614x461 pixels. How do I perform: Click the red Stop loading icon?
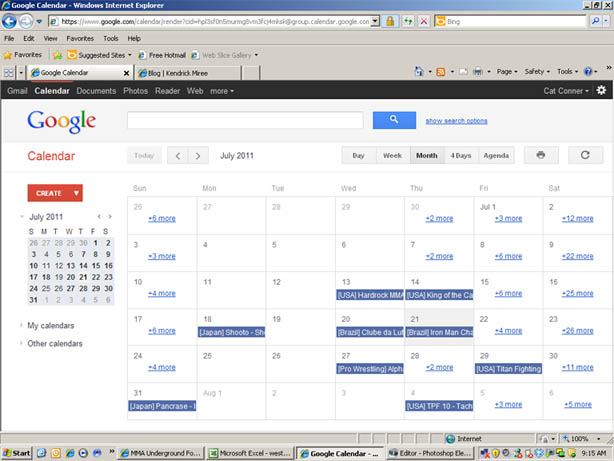(x=424, y=21)
